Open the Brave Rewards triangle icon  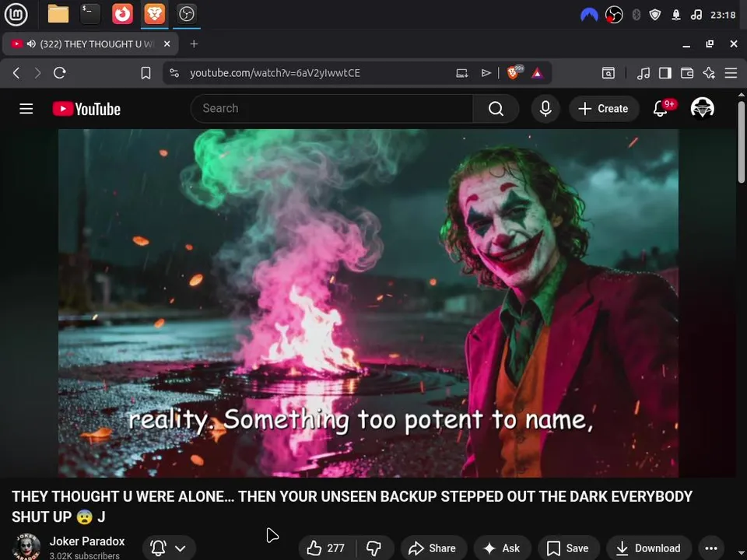(538, 73)
